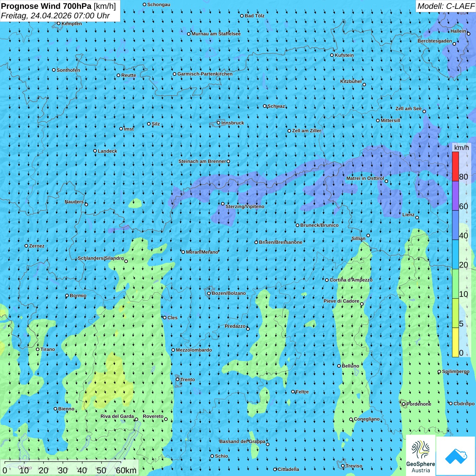Image resolution: width=476 pixels, height=476 pixels.
Task: Click the Bruneck/Brunico label
Action: click(319, 225)
